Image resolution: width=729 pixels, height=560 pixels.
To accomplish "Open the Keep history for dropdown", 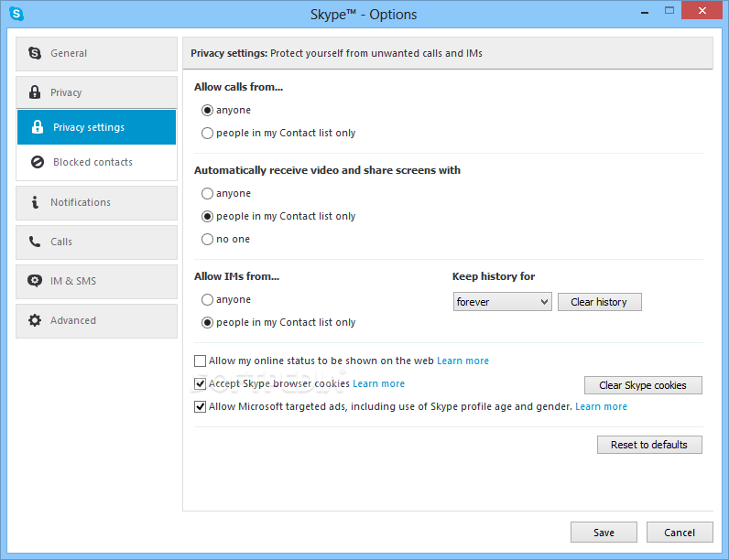I will (x=503, y=302).
